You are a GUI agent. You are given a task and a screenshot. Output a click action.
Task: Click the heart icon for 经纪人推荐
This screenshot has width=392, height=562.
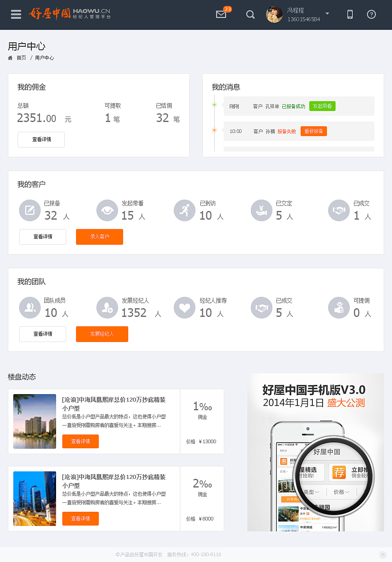tap(184, 308)
